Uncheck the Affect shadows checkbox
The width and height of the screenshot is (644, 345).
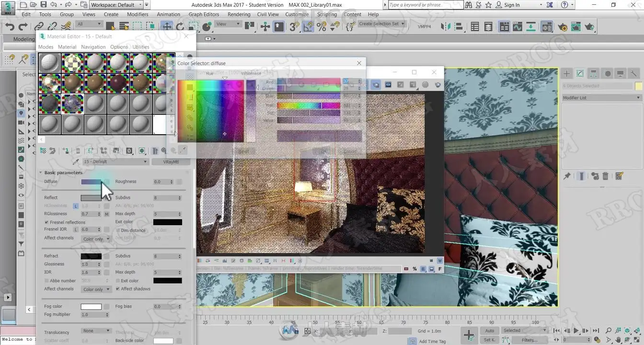(118, 289)
